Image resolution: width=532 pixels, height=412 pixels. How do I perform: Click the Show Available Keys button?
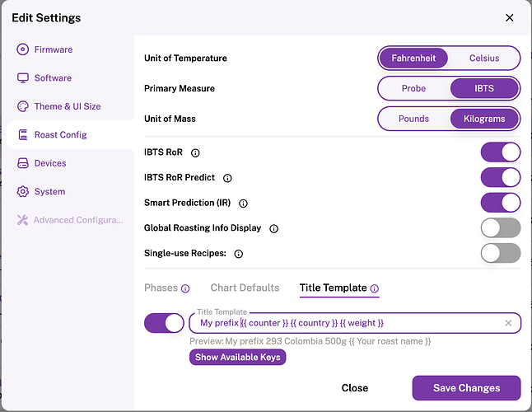238,357
